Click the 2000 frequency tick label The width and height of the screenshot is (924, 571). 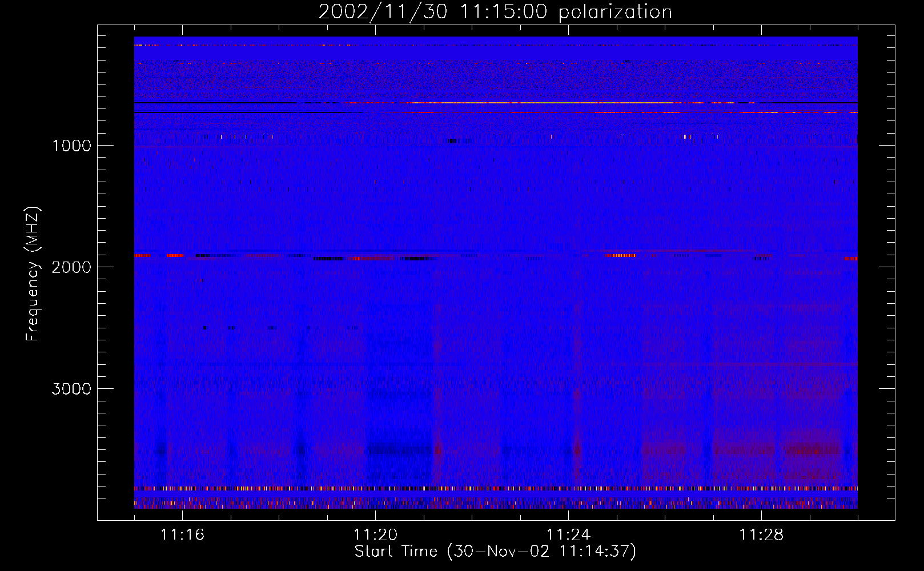71,267
